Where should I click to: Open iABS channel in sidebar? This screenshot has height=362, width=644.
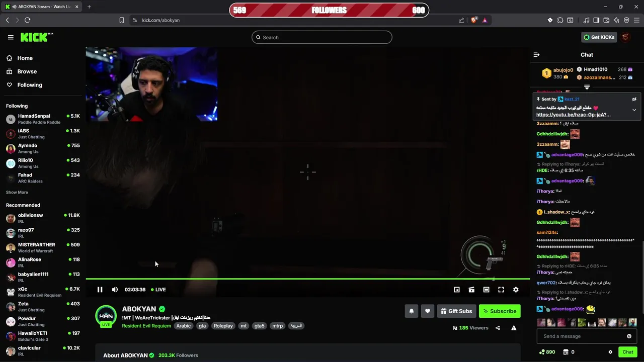[43, 134]
